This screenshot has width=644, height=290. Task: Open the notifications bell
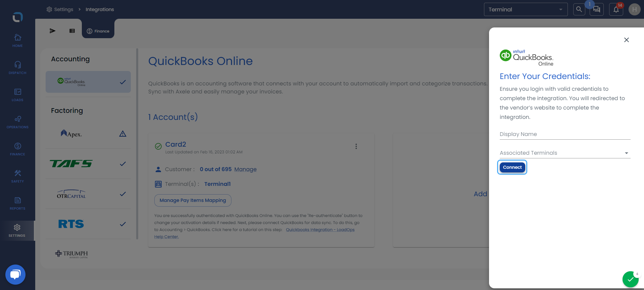(616, 9)
